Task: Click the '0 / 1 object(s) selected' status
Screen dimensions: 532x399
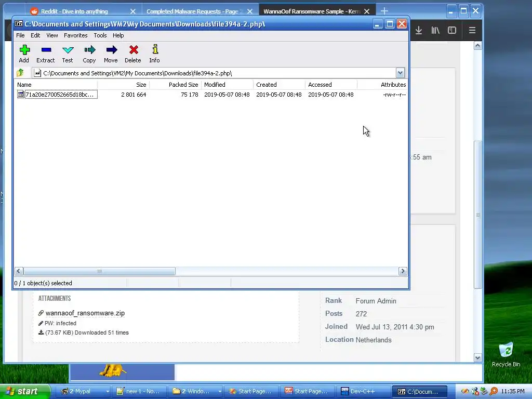Action: 43,283
